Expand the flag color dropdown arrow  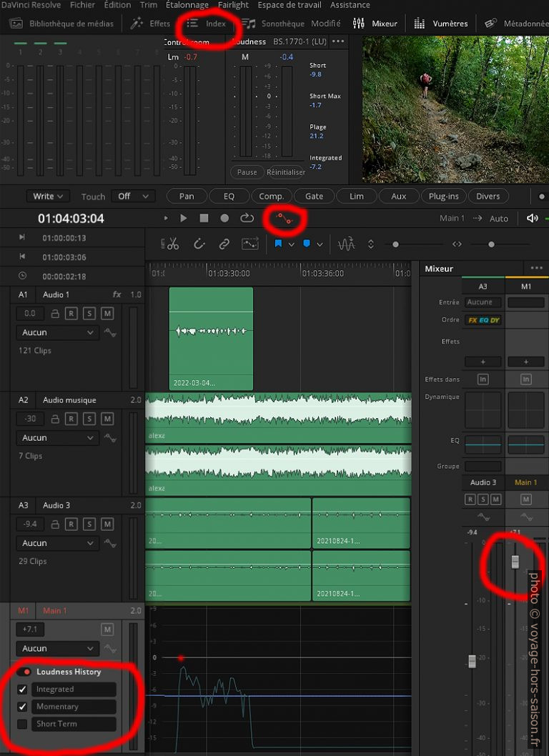tap(292, 244)
